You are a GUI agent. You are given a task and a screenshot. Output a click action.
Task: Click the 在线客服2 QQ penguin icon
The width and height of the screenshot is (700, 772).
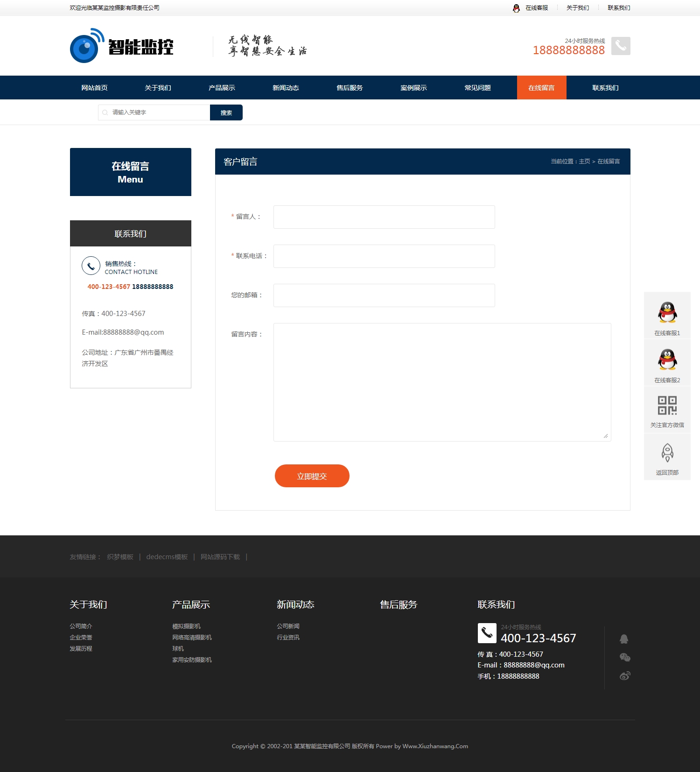pos(667,360)
